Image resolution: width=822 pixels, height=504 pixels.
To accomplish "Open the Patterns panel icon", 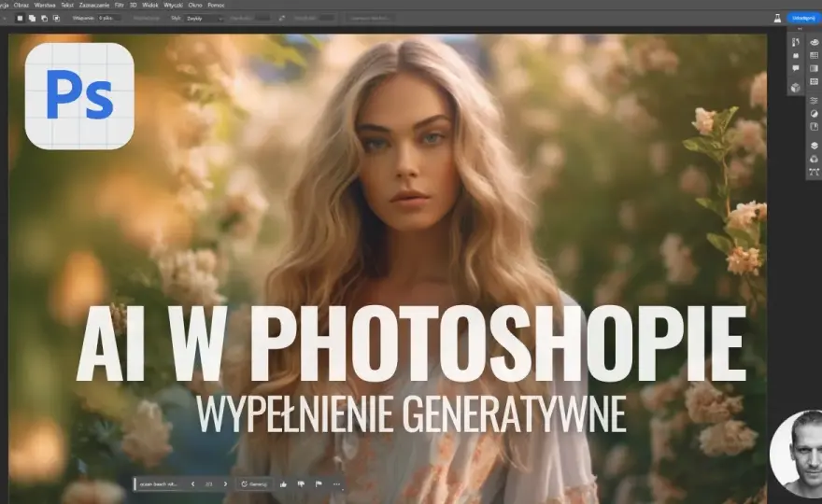I will click(815, 81).
